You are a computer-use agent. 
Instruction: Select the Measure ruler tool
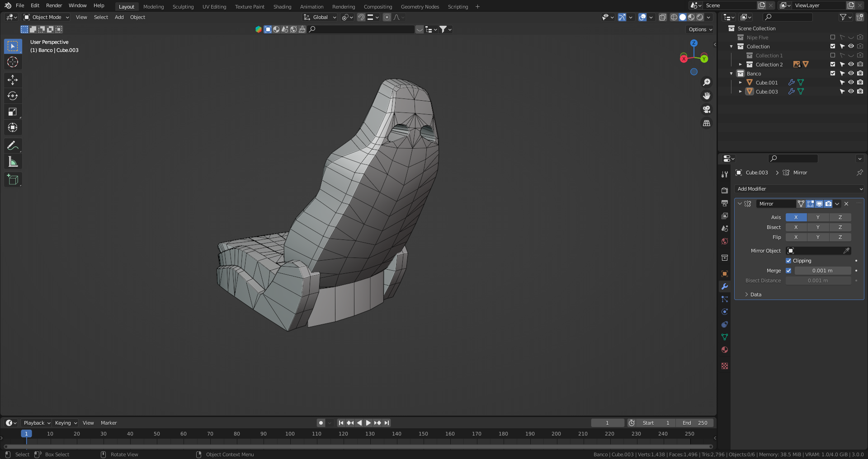tap(13, 162)
